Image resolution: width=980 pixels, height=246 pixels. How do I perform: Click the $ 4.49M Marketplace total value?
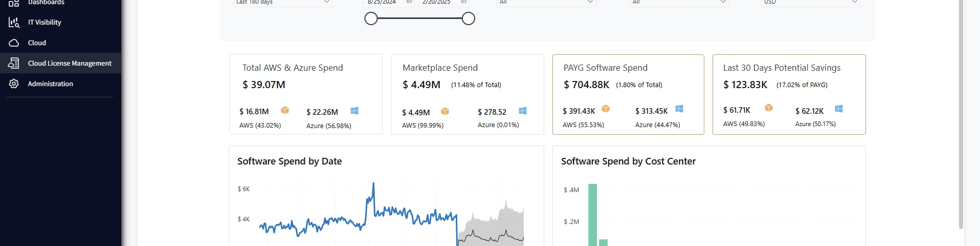tap(421, 85)
